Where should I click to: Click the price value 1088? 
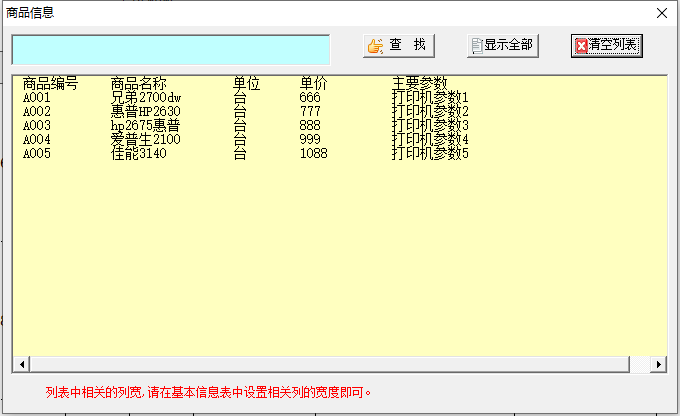point(314,153)
